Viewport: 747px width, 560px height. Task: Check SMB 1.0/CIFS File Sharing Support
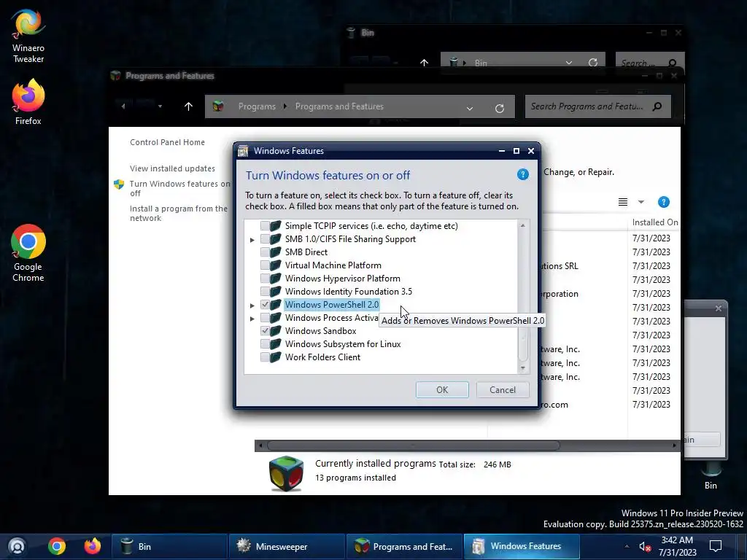click(265, 239)
